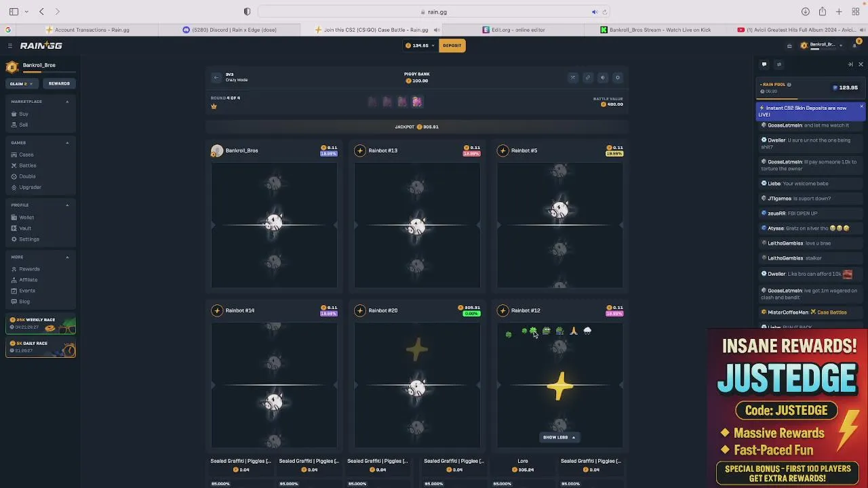The height and width of the screenshot is (488, 868).
Task: Switch to the Kick stream browser tab
Action: pyautogui.click(x=656, y=30)
